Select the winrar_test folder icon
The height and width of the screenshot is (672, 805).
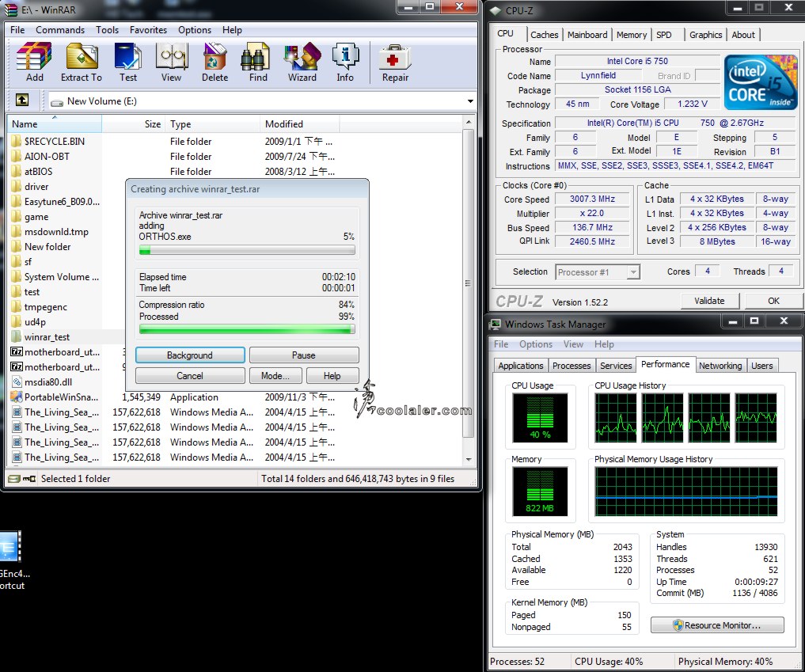tap(17, 336)
